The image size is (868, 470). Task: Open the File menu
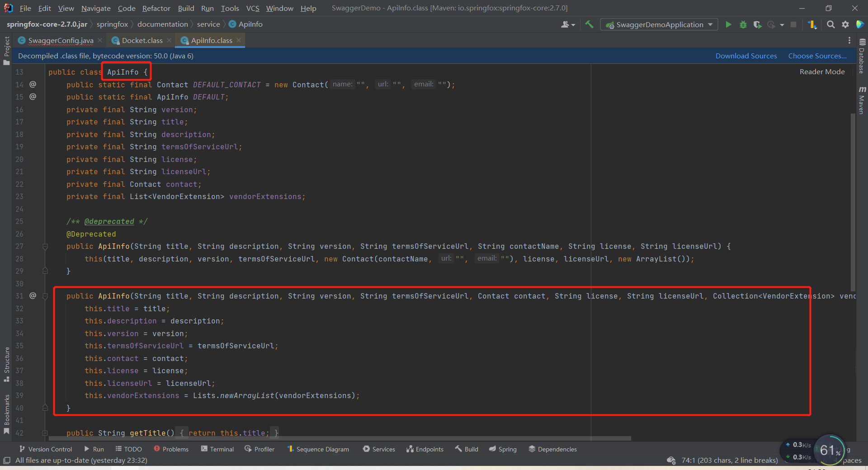[25, 8]
